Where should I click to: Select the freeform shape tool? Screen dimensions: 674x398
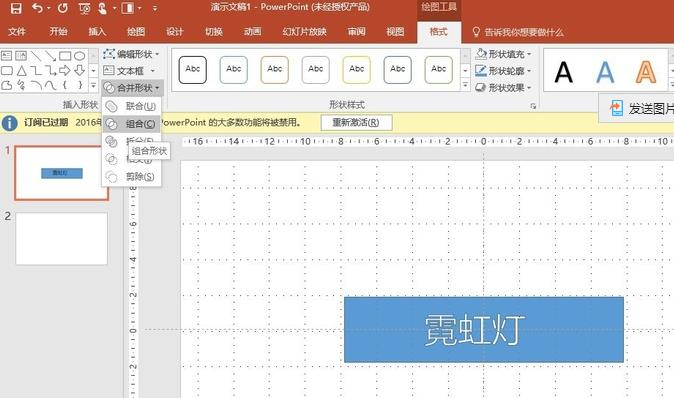6,85
